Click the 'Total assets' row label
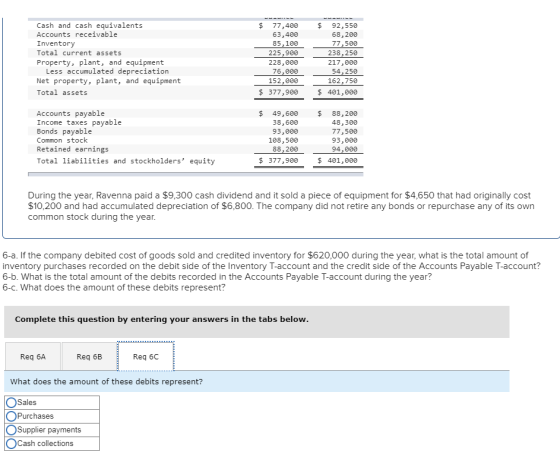Screen dimensions: 560x452 tap(62, 92)
